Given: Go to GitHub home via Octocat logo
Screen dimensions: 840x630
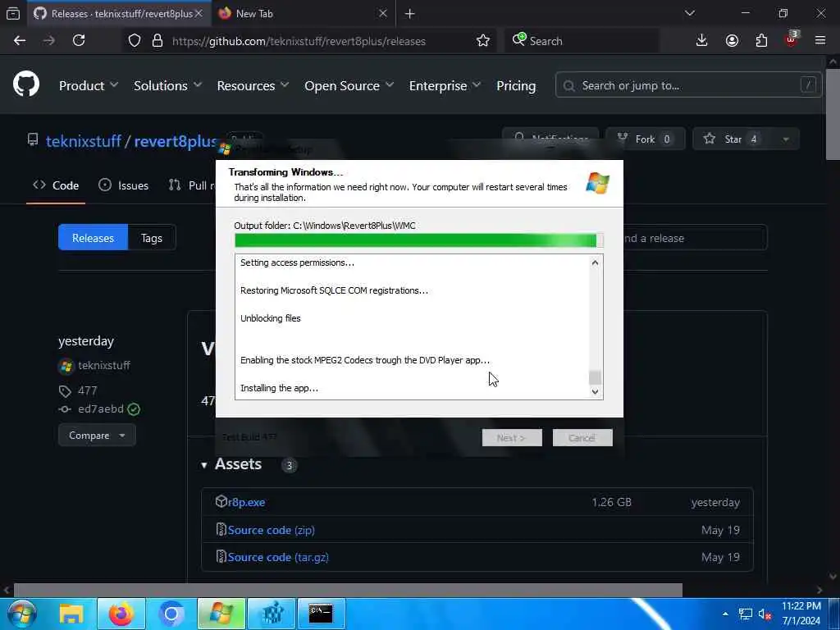Looking at the screenshot, I should [x=26, y=84].
